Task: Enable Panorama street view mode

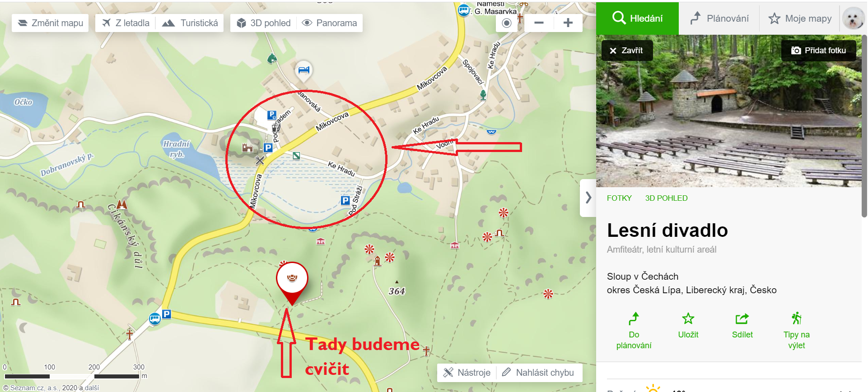Action: coord(330,23)
